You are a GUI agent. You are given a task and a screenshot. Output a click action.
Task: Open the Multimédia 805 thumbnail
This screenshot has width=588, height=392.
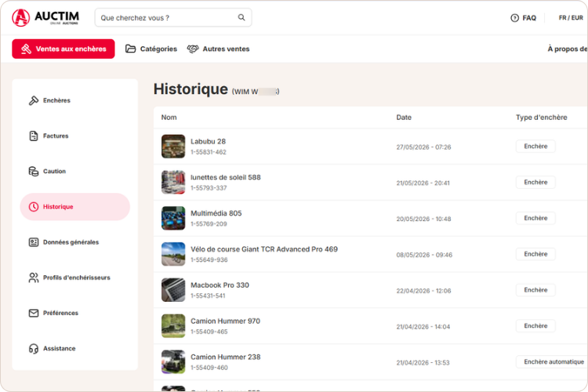pyautogui.click(x=173, y=218)
